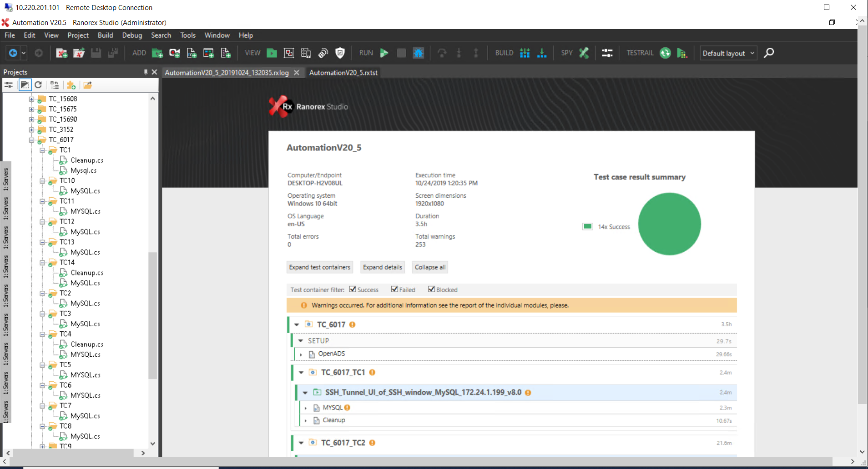Close the AutomationV20_5_20191024_132035.rxlog tab

coord(297,73)
